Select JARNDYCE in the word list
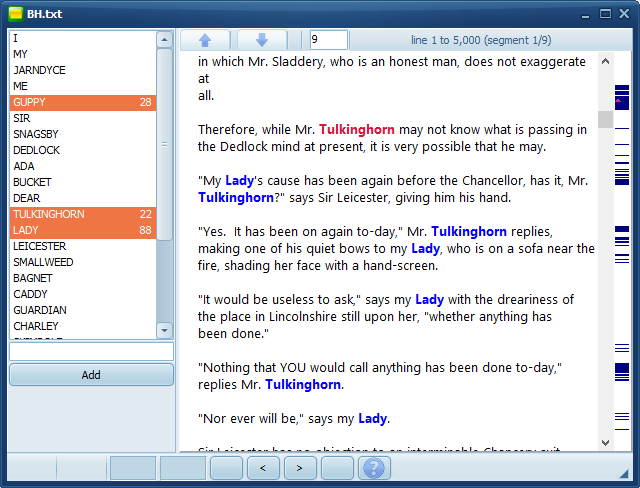Image resolution: width=640 pixels, height=488 pixels. click(83, 70)
